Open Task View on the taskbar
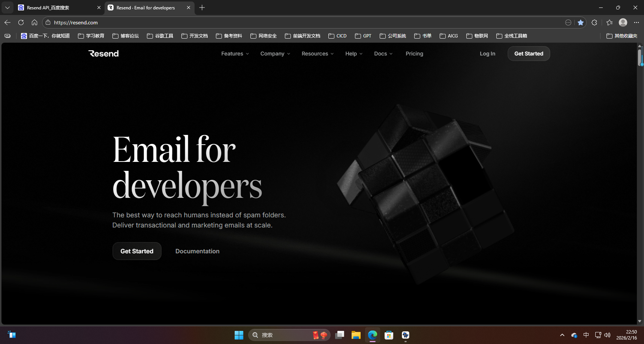Image resolution: width=644 pixels, height=344 pixels. click(340, 335)
